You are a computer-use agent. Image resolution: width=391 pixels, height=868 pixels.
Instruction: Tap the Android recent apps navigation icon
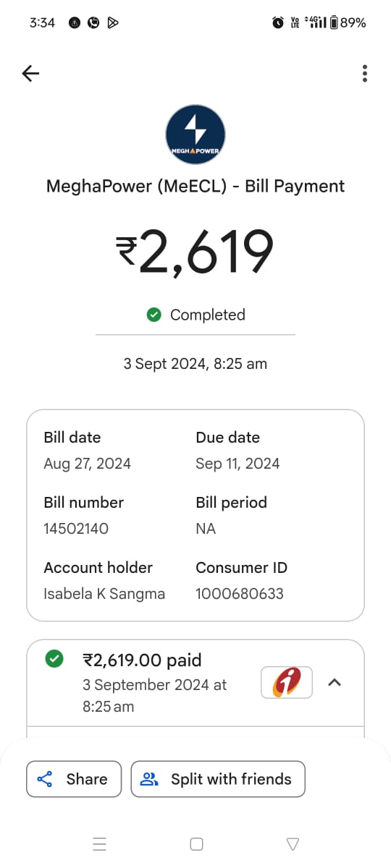pyautogui.click(x=100, y=843)
